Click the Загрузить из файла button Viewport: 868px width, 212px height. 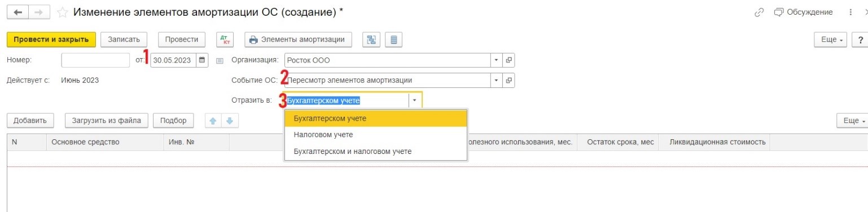(107, 120)
